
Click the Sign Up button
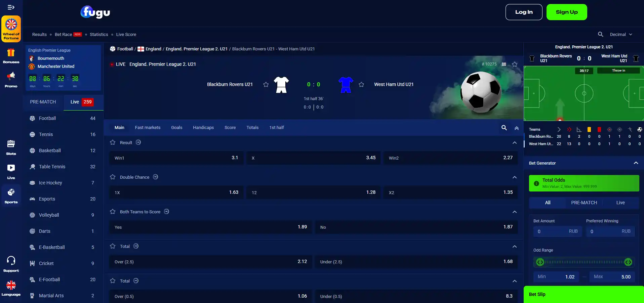pos(567,12)
